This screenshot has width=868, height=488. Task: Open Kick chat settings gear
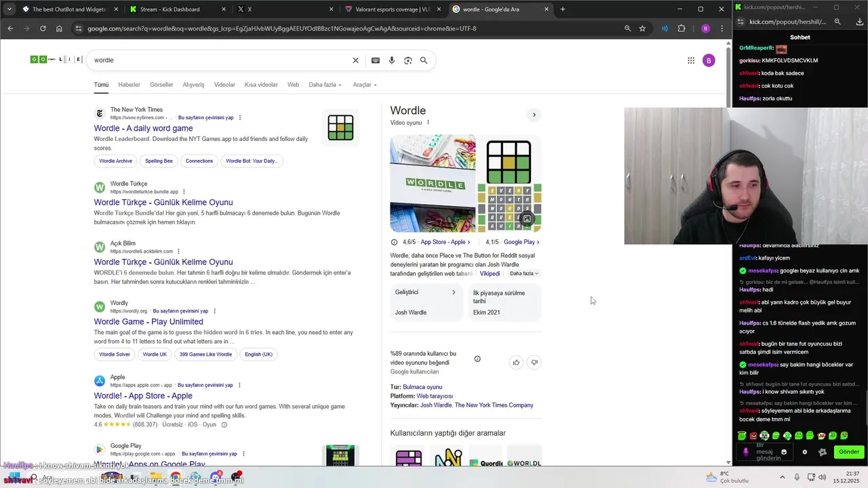[805, 452]
